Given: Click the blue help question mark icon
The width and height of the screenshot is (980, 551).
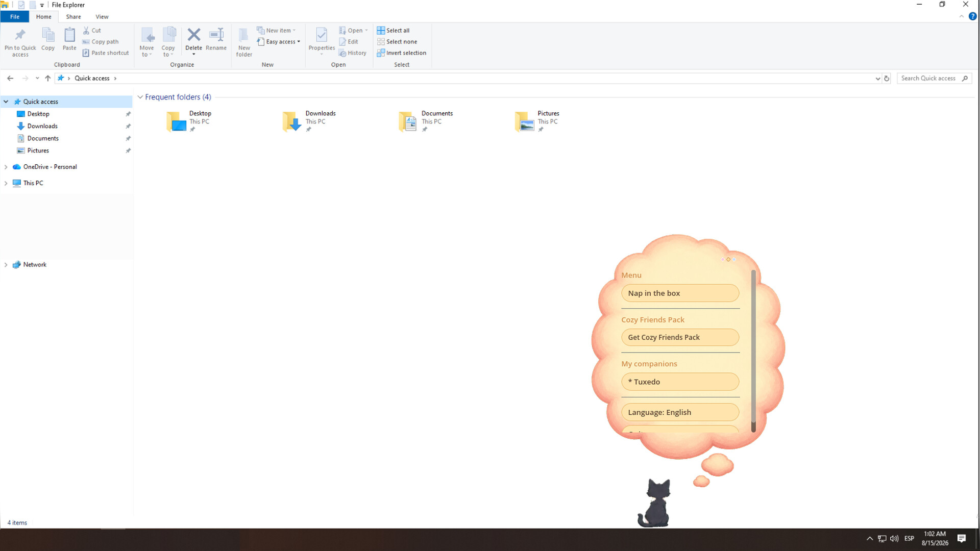Looking at the screenshot, I should [973, 16].
